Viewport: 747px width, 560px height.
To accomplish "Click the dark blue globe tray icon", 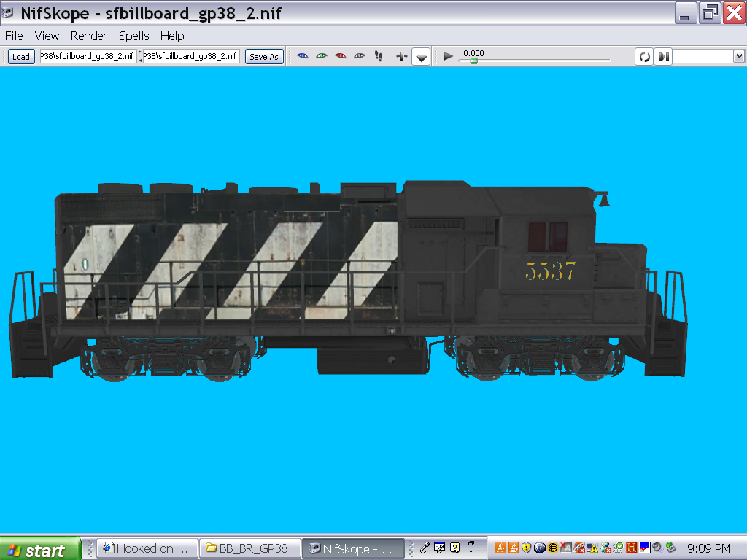I will (x=539, y=548).
